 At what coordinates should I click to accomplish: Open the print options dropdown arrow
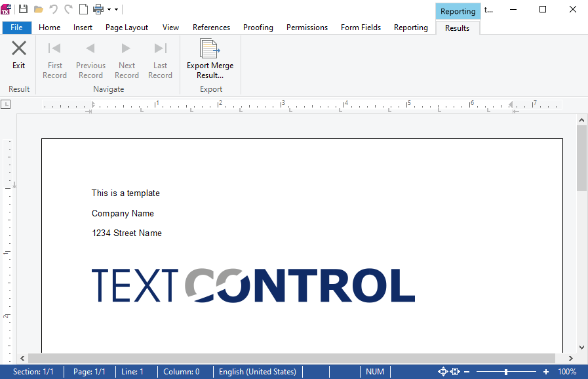click(x=109, y=9)
